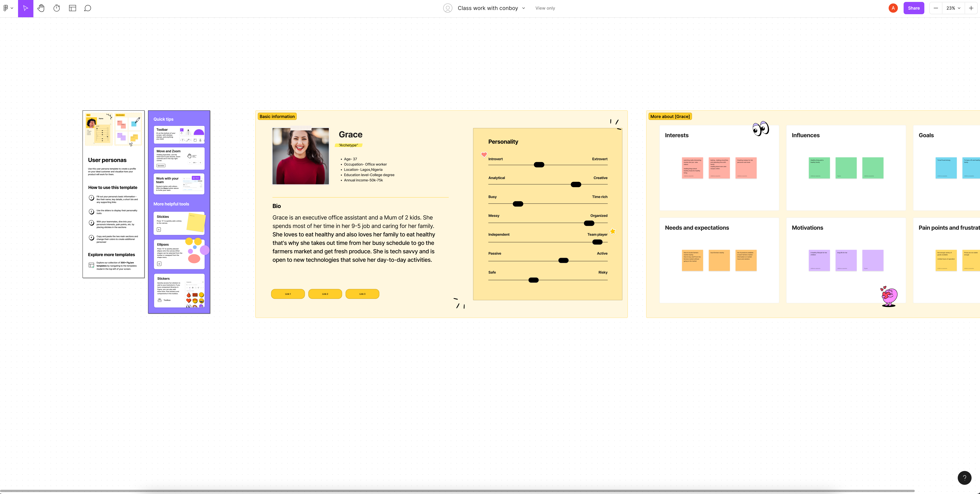Click the Link 3 button

coord(362,294)
